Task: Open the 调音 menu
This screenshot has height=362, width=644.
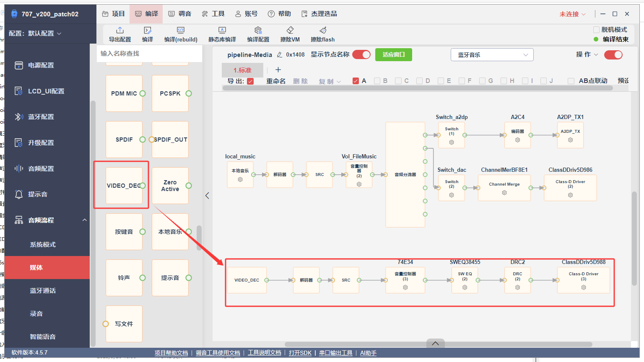Action: click(x=180, y=14)
